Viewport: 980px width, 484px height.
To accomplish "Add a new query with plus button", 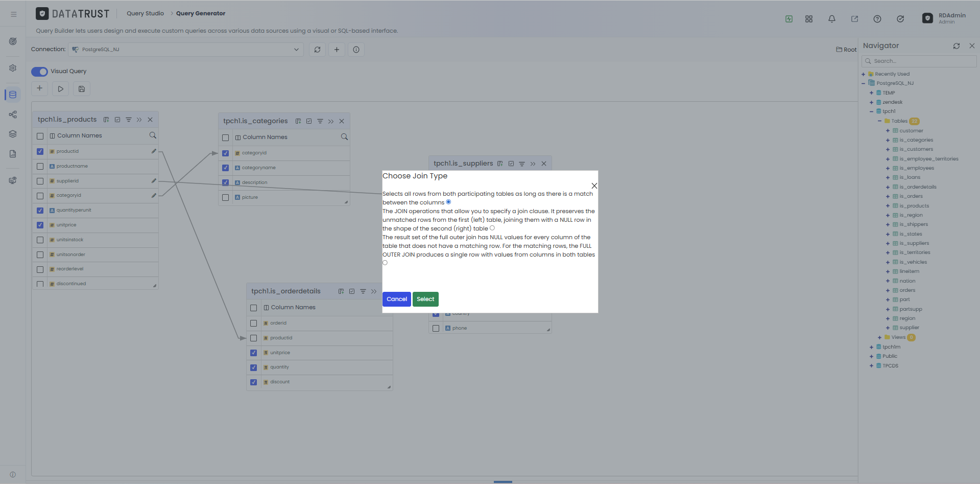I will pos(39,88).
